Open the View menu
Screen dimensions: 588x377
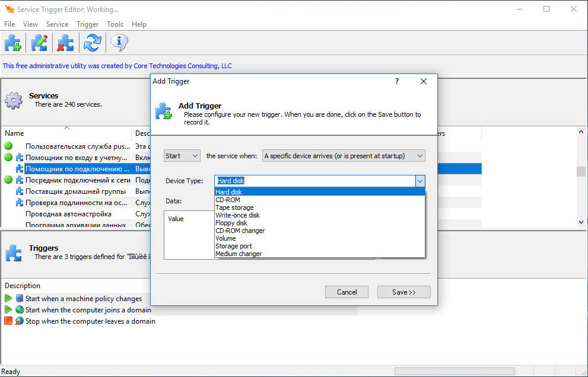tap(30, 24)
